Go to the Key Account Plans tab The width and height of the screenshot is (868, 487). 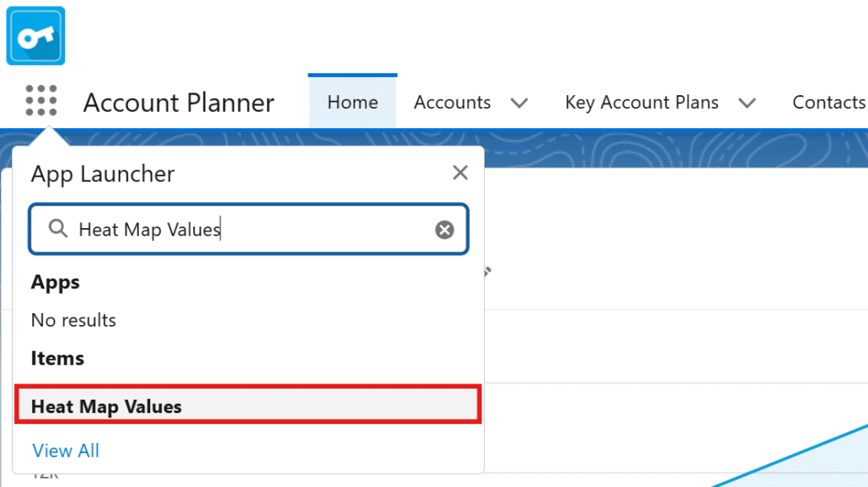tap(642, 102)
